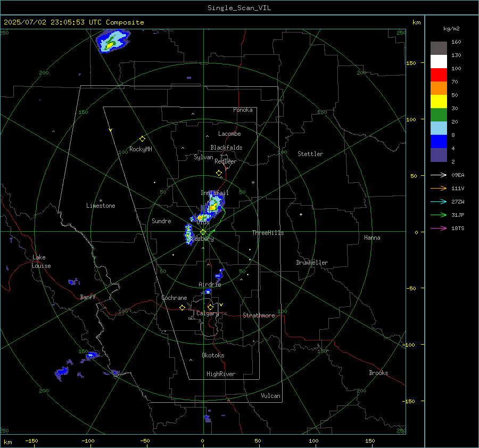Click the white 09EA arrow icon
This screenshot has height=448, width=479.
pyautogui.click(x=439, y=175)
